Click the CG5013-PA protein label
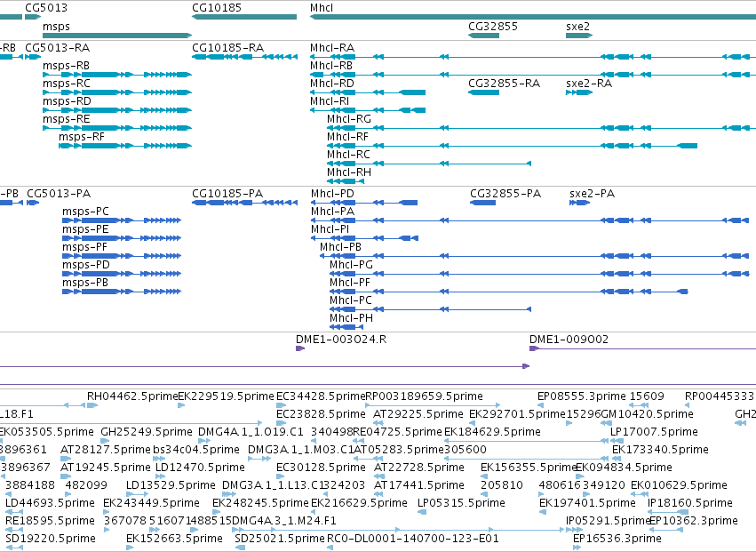Image resolution: width=756 pixels, height=552 pixels. point(59,194)
